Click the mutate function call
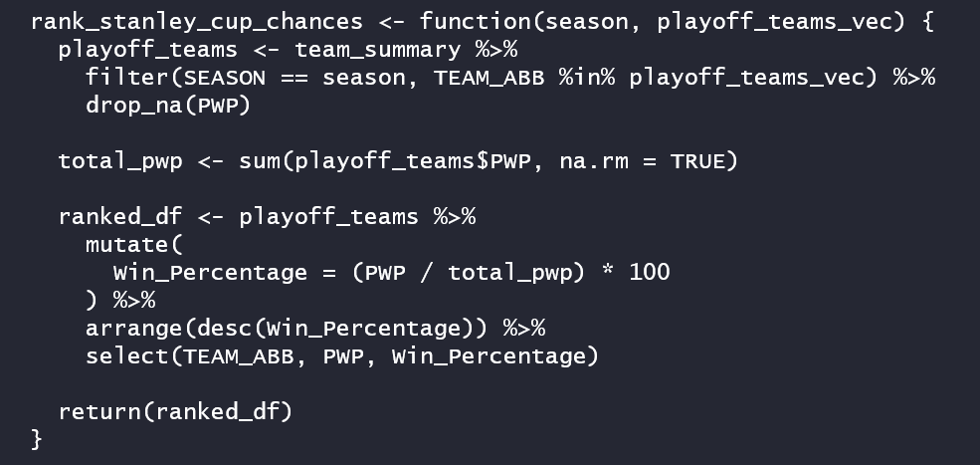Screen dimensions: 980x465 click(127, 243)
